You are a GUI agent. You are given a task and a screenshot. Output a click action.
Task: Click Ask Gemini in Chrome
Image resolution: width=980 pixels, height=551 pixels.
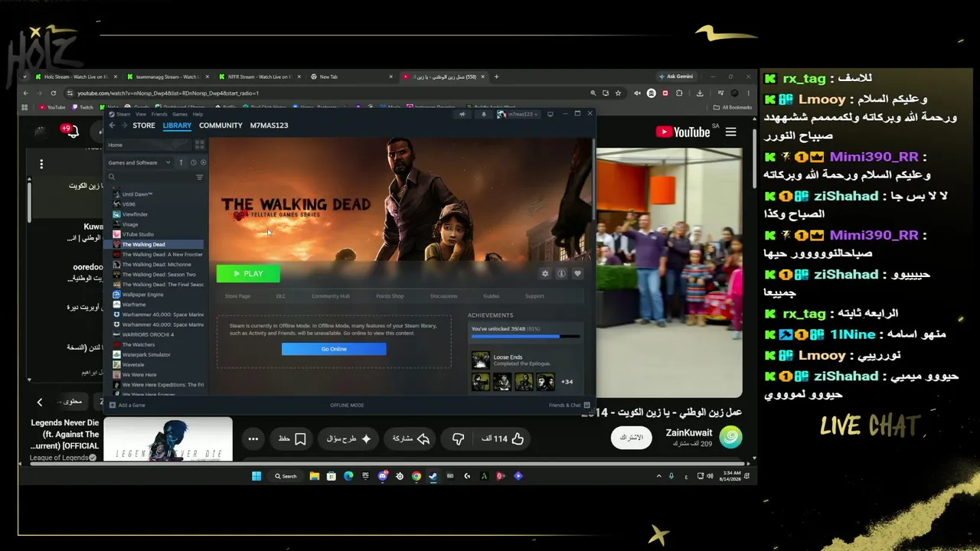676,77
